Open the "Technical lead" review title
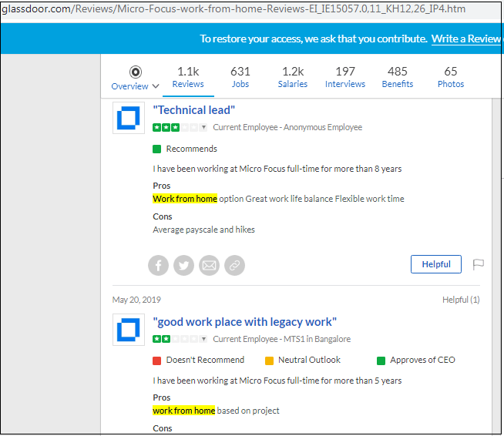This screenshot has height=436, width=504. click(x=194, y=110)
